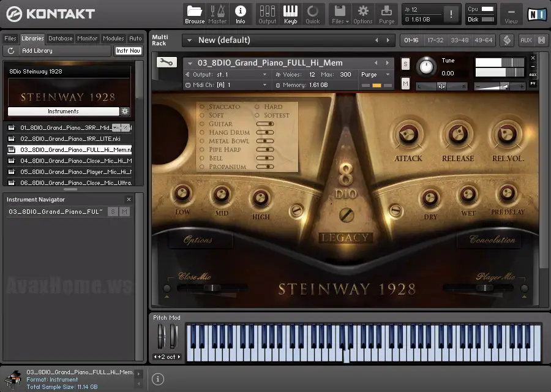Click the Tune knob
This screenshot has width=551, height=392.
coord(426,66)
